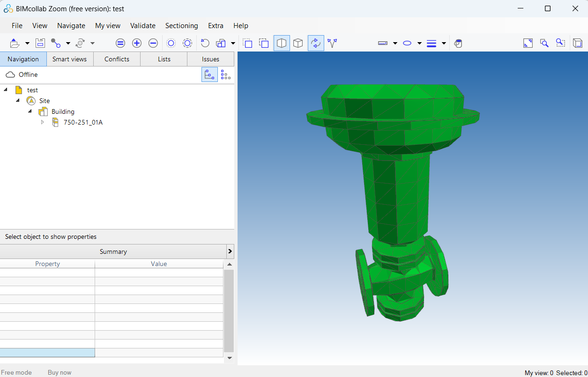Screen dimensions: 588x377
Task: Click the plus circle toolbar icon
Action: [x=137, y=43]
